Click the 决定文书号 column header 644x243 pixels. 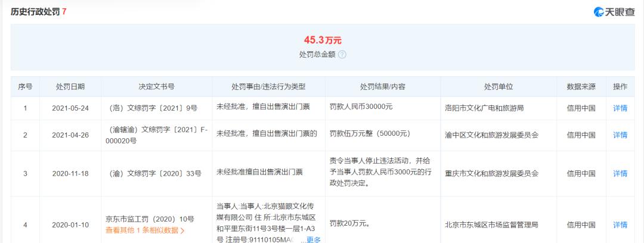pyautogui.click(x=156, y=86)
